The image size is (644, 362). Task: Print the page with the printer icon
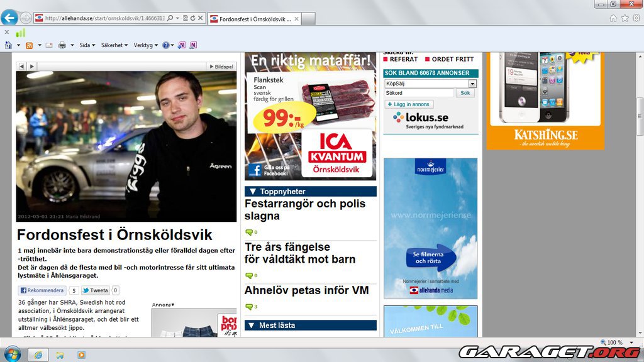pos(62,45)
